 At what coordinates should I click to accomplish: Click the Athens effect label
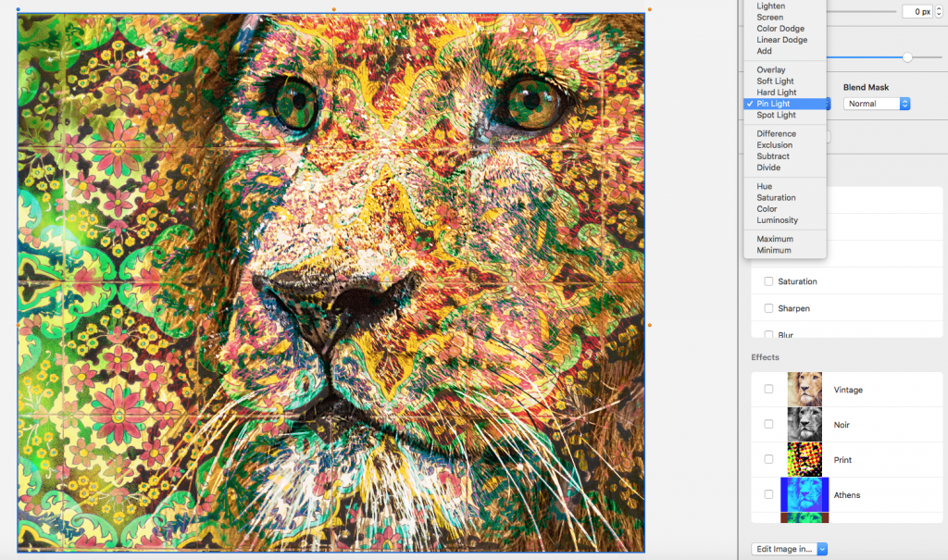click(x=847, y=495)
